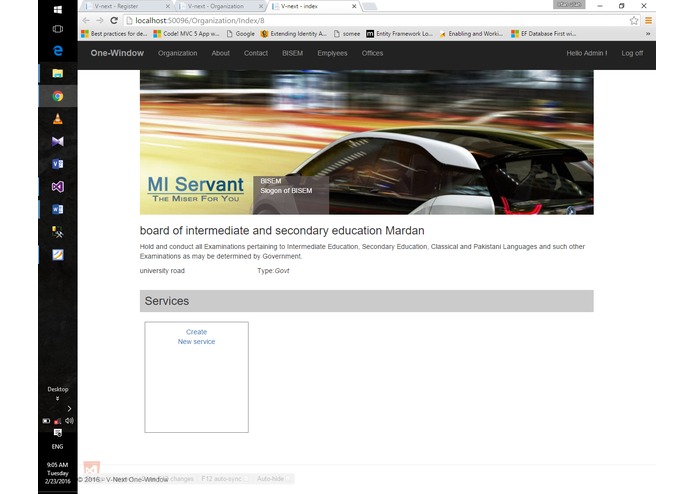Go back in Chrome
This screenshot has height=494, width=695.
pyautogui.click(x=86, y=20)
